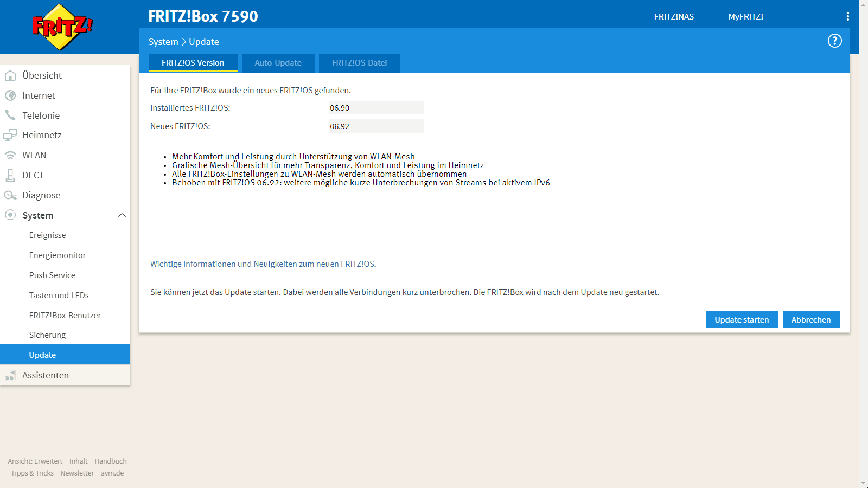
Task: Click the DECT handset icon
Action: [x=10, y=175]
